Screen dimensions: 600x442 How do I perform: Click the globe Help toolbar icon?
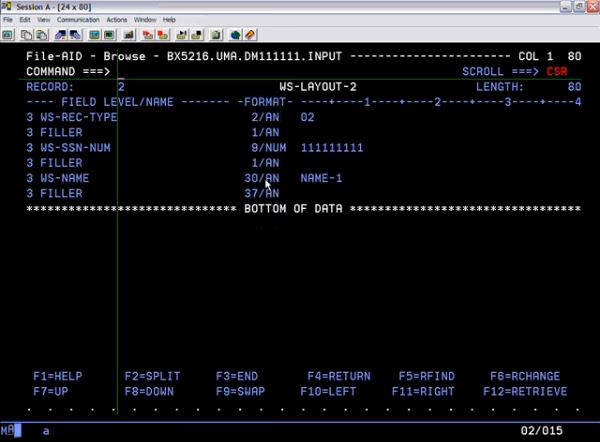pyautogui.click(x=235, y=35)
